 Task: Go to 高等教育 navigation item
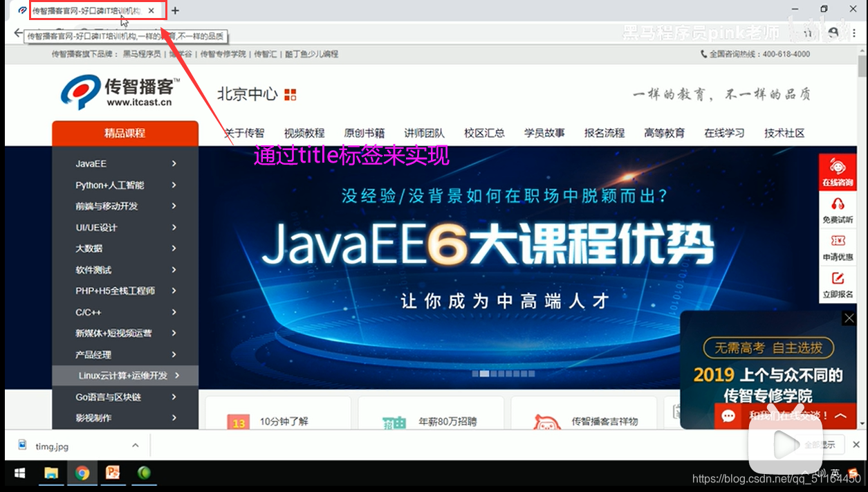(x=665, y=133)
